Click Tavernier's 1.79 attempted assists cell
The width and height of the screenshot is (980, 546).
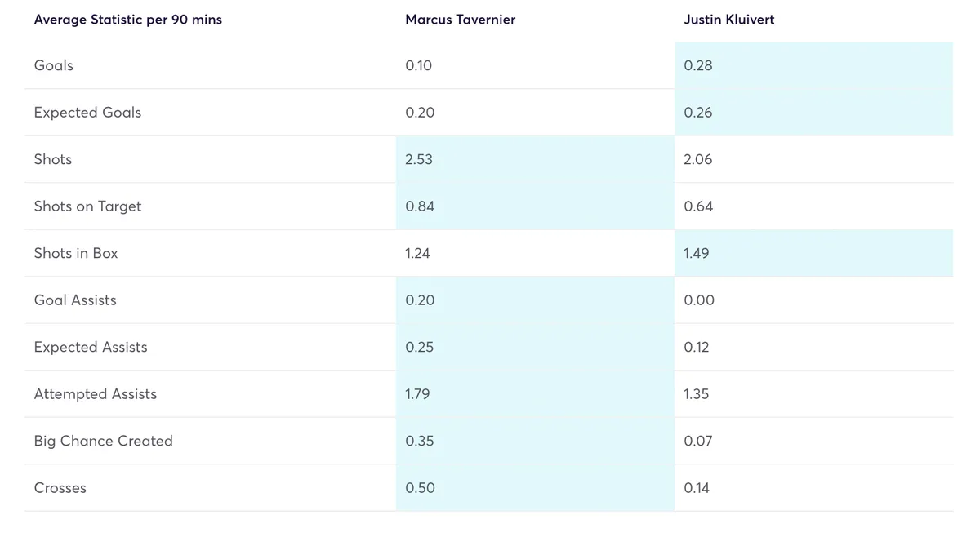[417, 394]
